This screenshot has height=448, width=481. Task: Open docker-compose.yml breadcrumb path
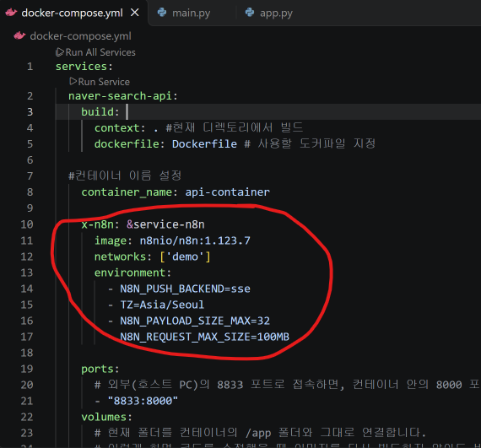point(81,36)
